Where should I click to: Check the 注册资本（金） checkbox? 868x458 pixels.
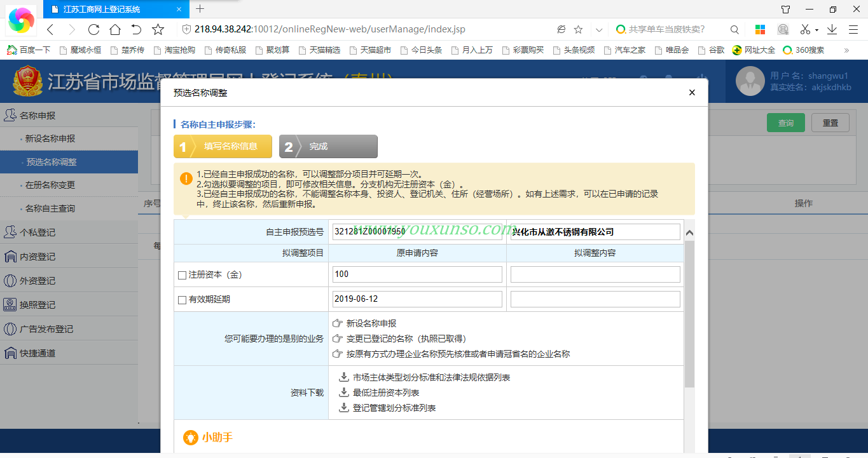point(183,275)
